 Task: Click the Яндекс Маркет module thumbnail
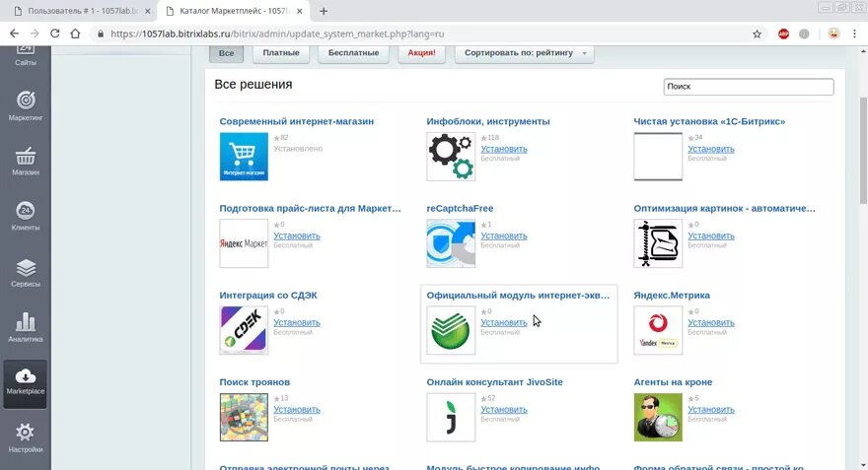[x=244, y=243]
